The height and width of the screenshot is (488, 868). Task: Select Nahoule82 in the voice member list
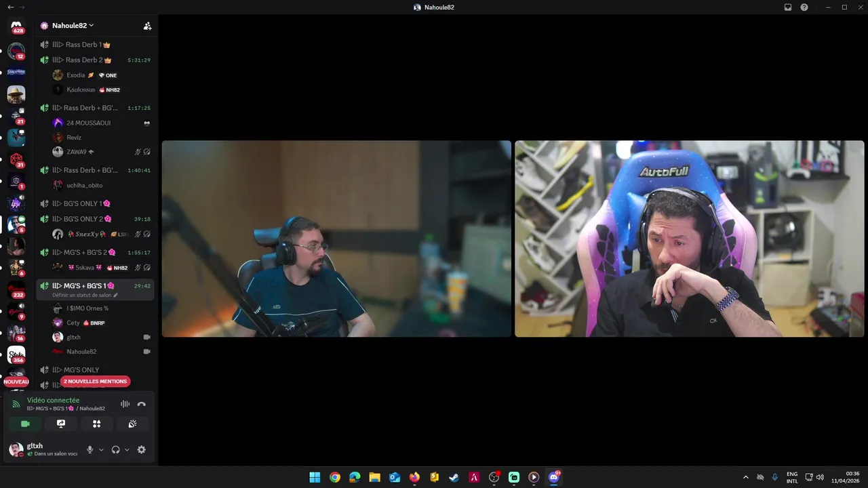pyautogui.click(x=102, y=352)
